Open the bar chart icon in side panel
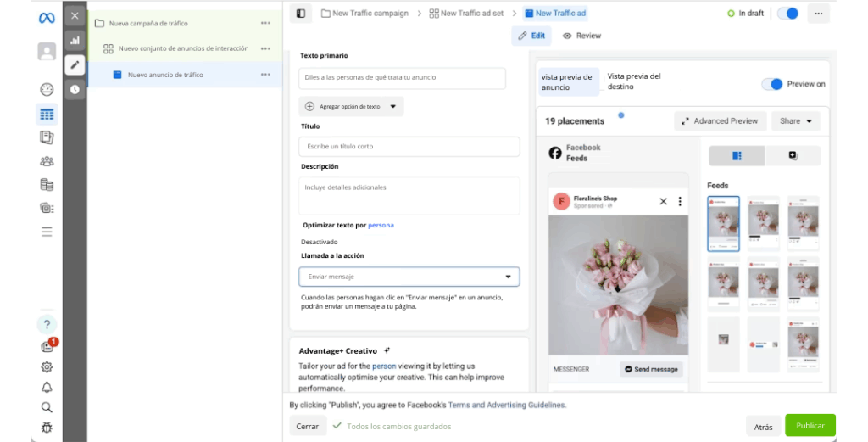 pyautogui.click(x=75, y=40)
